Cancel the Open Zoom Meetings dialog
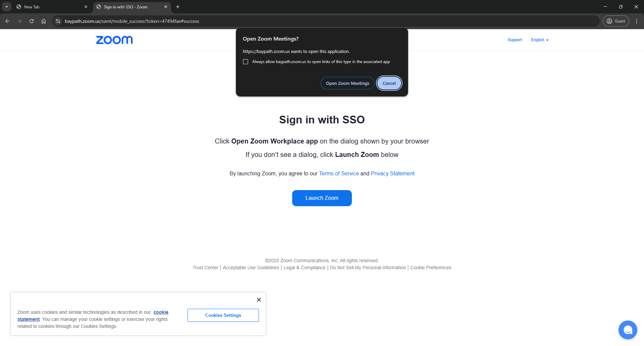The width and height of the screenshot is (644, 346). (x=389, y=83)
